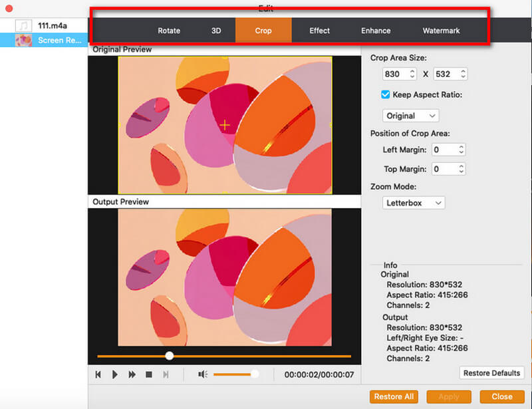
Task: Open the Original aspect ratio dropdown
Action: pyautogui.click(x=410, y=116)
